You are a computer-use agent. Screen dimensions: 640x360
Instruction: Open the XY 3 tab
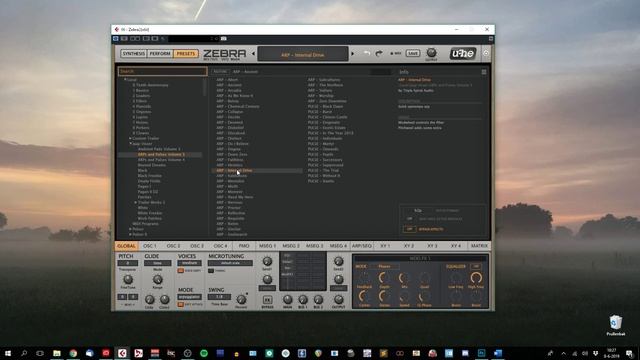click(x=432, y=246)
